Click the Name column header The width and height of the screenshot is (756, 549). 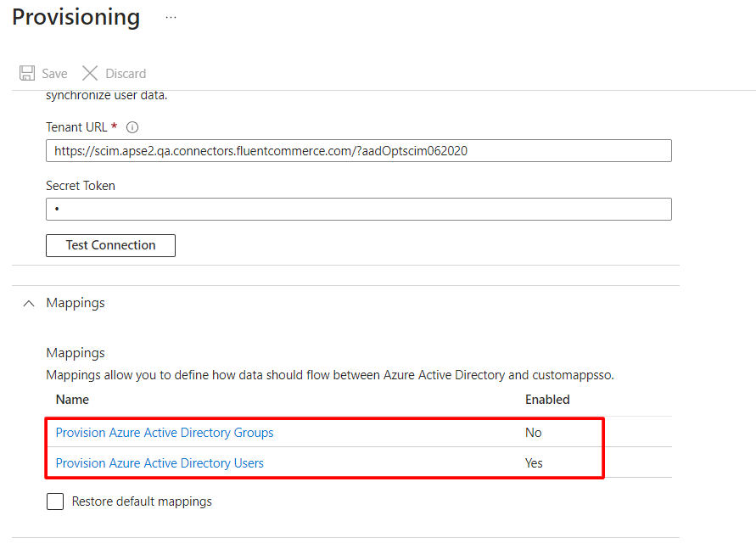coord(72,400)
